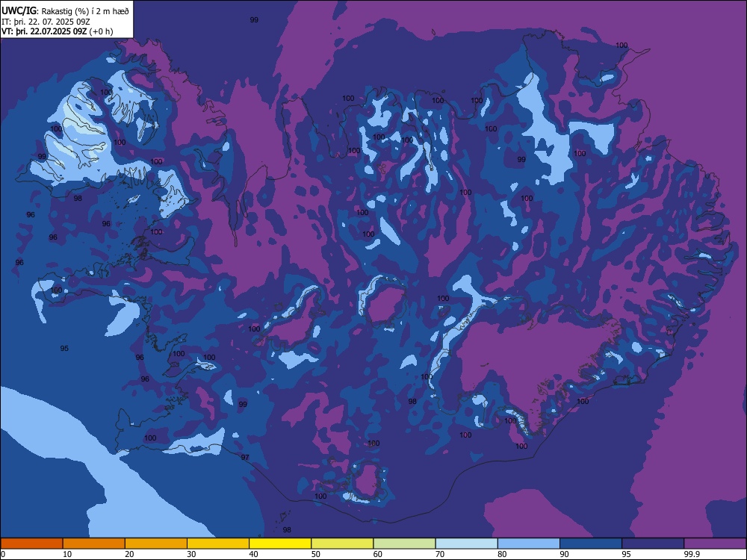Pick the navy 95–99.9 legend swatch

click(653, 544)
